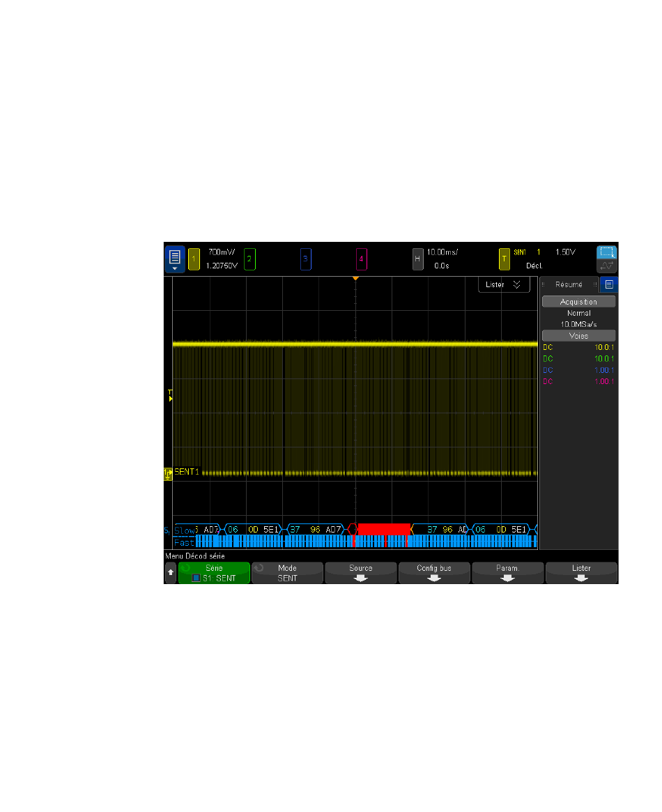Click the 700mV/ vertical scale value
The image size is (662, 812).
point(222,252)
